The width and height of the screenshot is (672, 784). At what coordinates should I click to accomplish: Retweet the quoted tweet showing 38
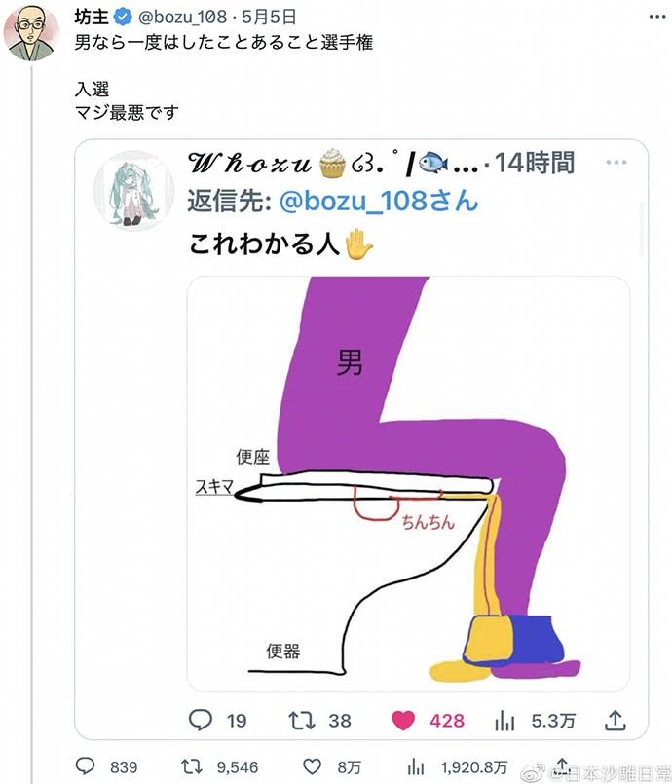pyautogui.click(x=302, y=721)
